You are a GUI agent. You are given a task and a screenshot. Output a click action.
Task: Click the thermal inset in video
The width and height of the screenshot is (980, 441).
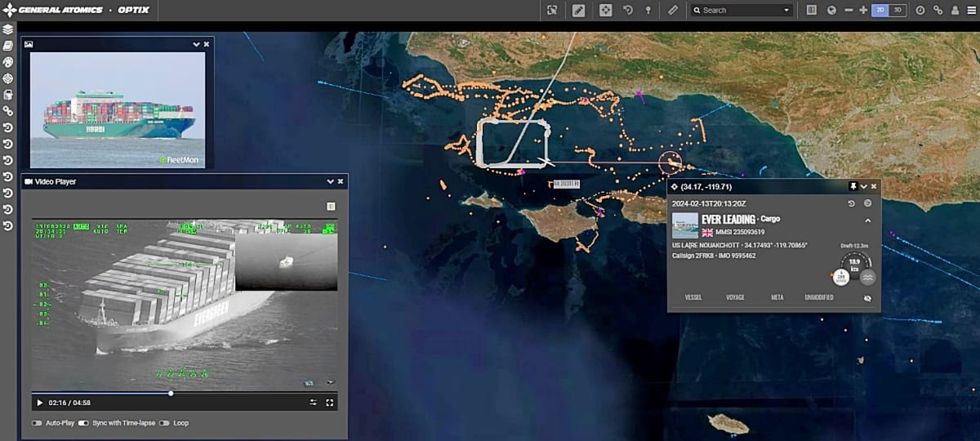coord(286,261)
